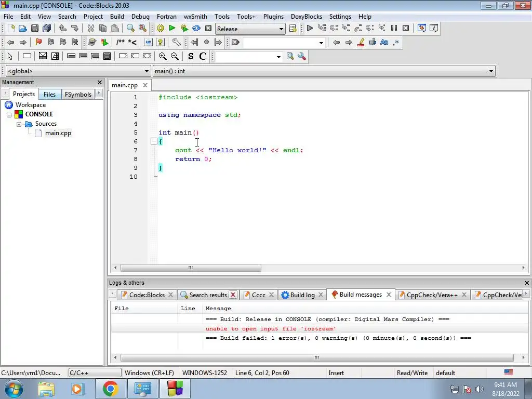Rebuild the project with the blue arrows icon
This screenshot has width=532, height=399.
pos(196,28)
